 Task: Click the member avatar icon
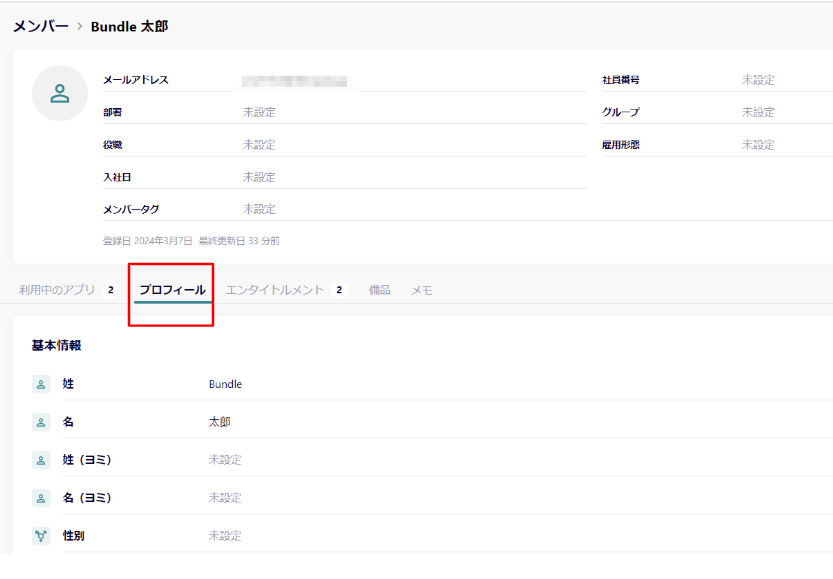(x=60, y=94)
